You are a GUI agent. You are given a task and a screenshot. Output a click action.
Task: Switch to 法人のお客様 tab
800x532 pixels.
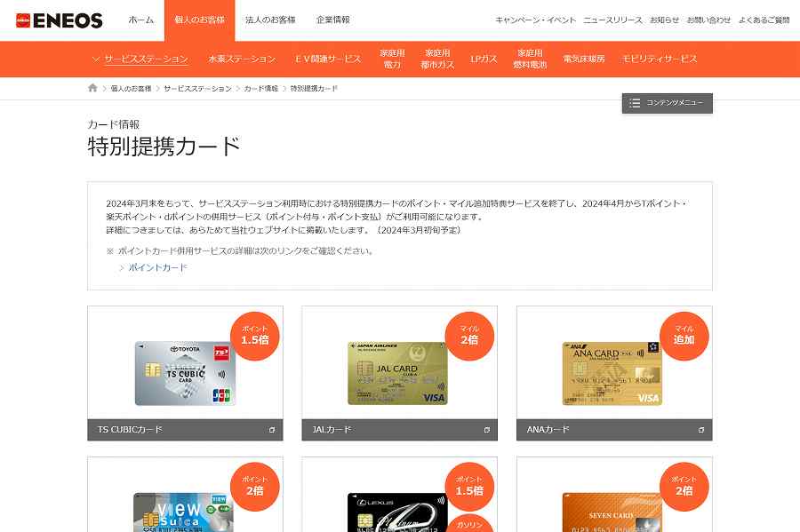[270, 20]
